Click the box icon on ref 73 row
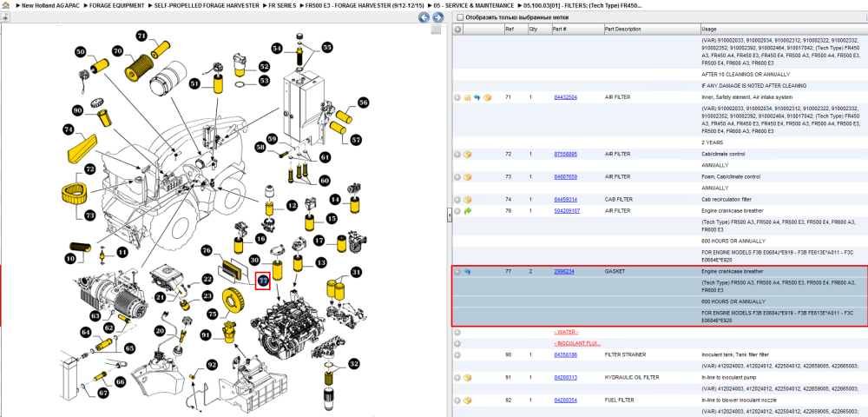Image resolution: width=868 pixels, height=417 pixels. pos(467,177)
